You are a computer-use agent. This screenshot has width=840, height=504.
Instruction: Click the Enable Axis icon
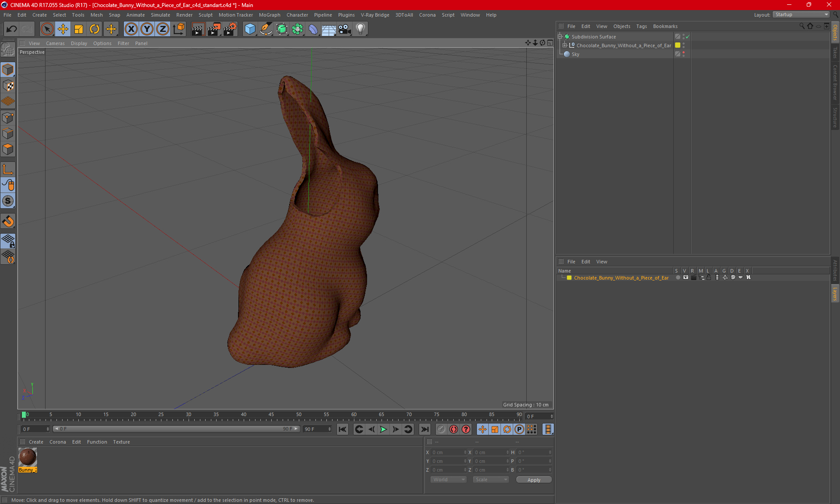pyautogui.click(x=8, y=170)
